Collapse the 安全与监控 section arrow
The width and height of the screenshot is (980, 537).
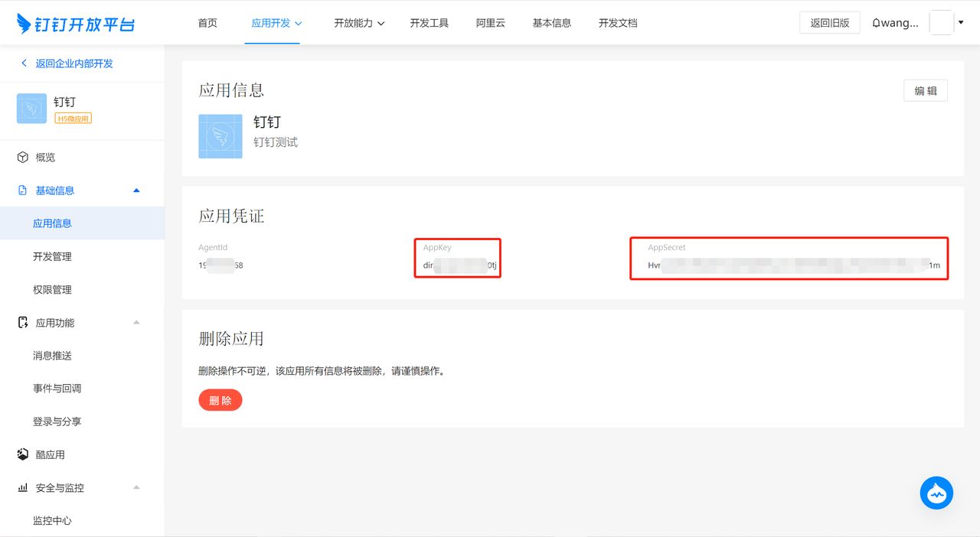[x=136, y=487]
